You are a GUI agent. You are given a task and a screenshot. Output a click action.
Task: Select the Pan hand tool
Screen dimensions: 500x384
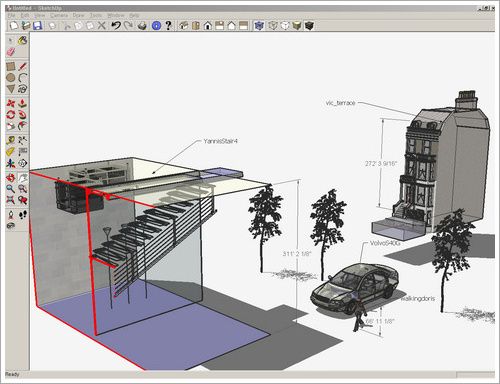[x=22, y=177]
